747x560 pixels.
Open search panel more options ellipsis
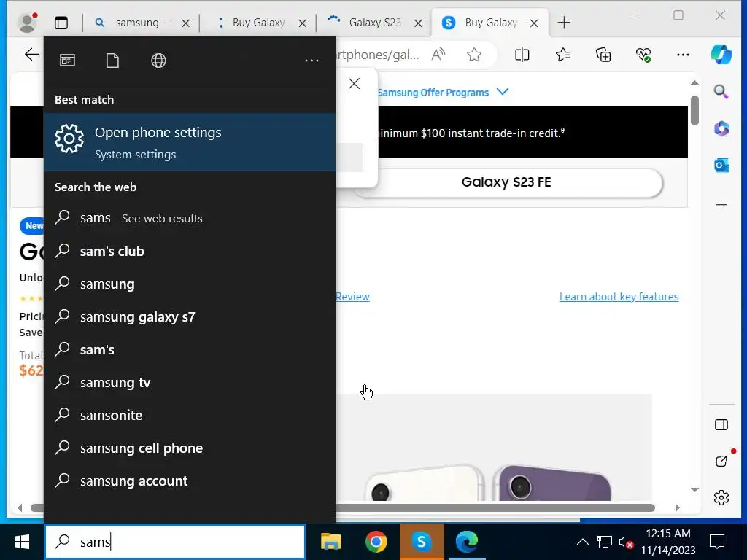[311, 61]
